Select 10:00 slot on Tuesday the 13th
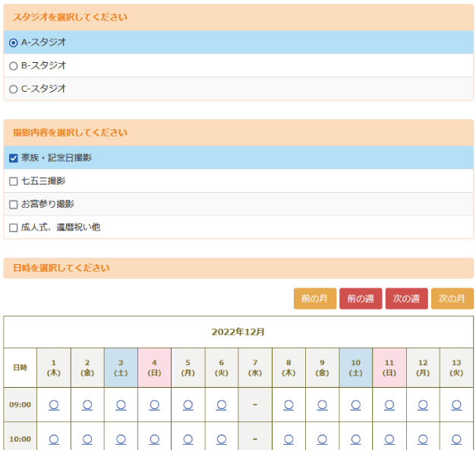The image size is (476, 450). [x=456, y=439]
